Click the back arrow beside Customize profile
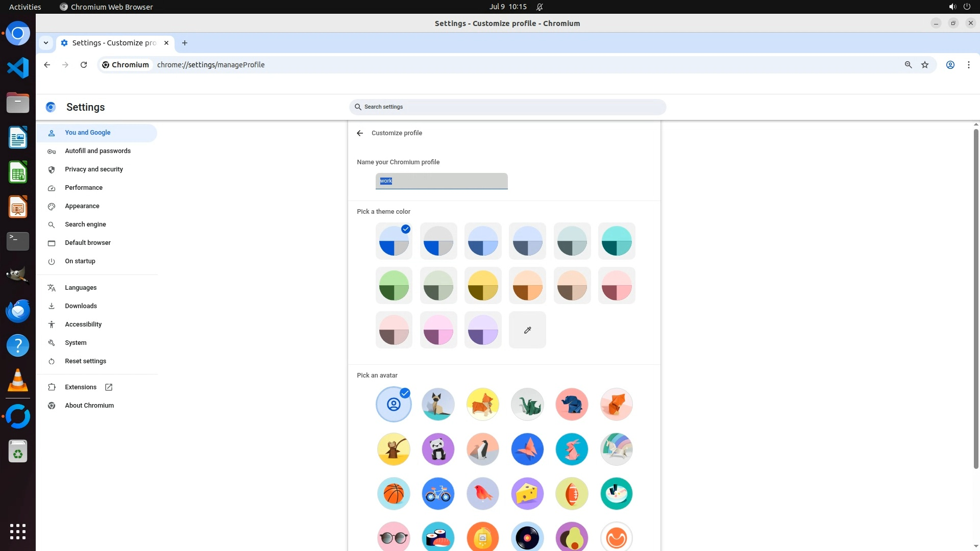 pos(360,133)
